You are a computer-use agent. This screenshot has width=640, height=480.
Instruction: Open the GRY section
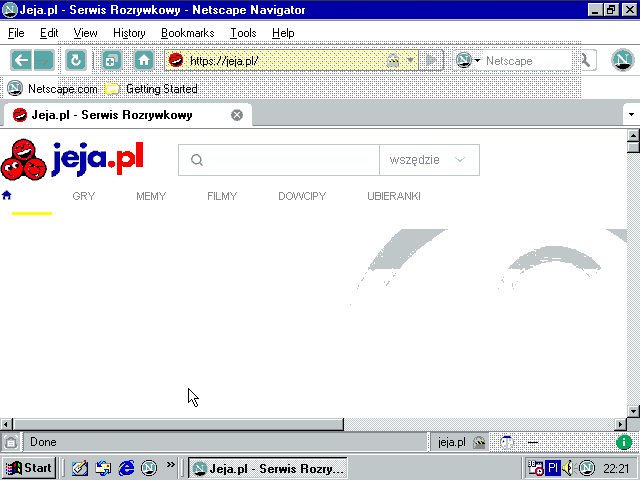tap(84, 196)
